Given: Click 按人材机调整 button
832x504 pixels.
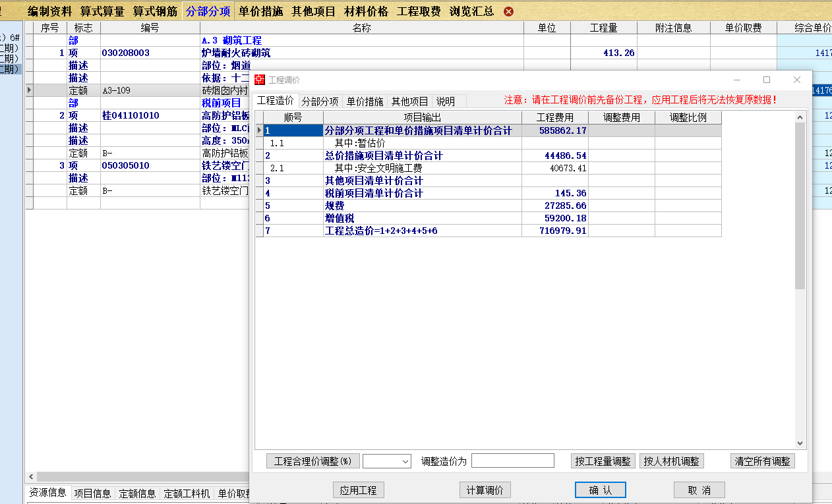Looking at the screenshot, I should 671,461.
